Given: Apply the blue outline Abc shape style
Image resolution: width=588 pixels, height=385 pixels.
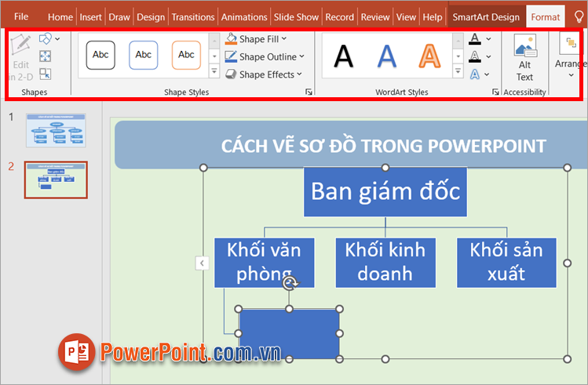Looking at the screenshot, I should point(143,55).
